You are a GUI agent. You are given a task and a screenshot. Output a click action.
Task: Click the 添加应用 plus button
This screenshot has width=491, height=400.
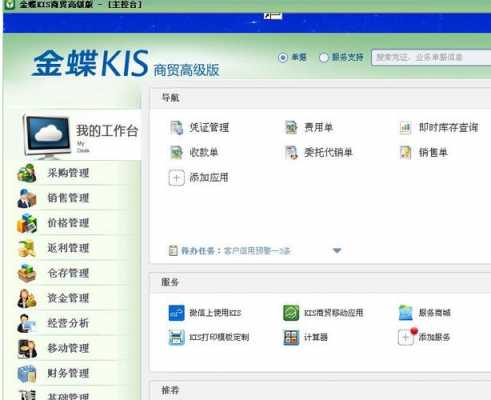176,178
